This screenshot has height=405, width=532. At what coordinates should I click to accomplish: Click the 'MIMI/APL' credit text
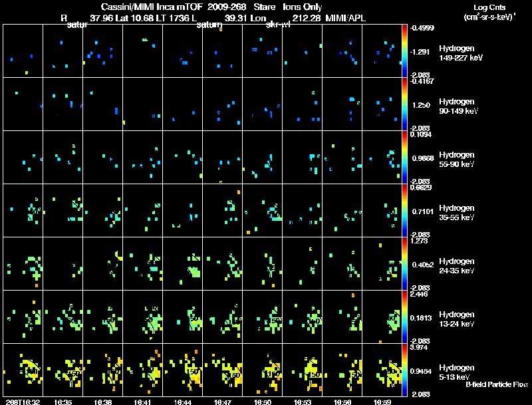[x=345, y=18]
